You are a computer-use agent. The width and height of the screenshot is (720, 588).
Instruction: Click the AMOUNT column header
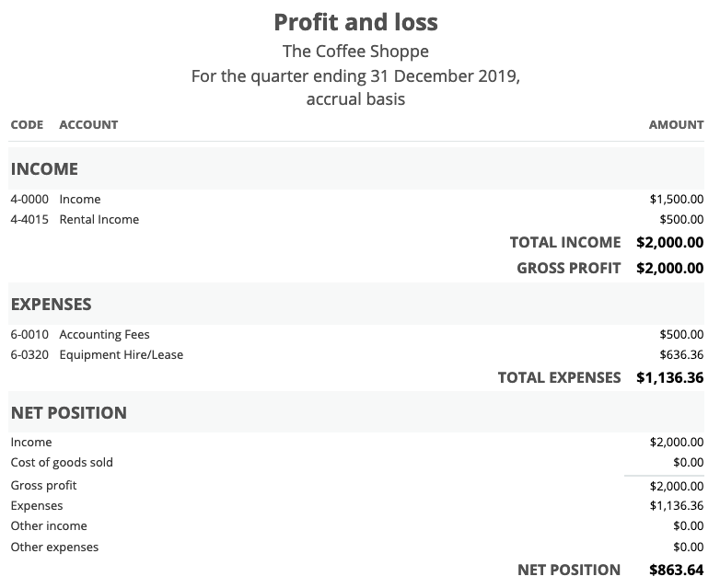(677, 125)
